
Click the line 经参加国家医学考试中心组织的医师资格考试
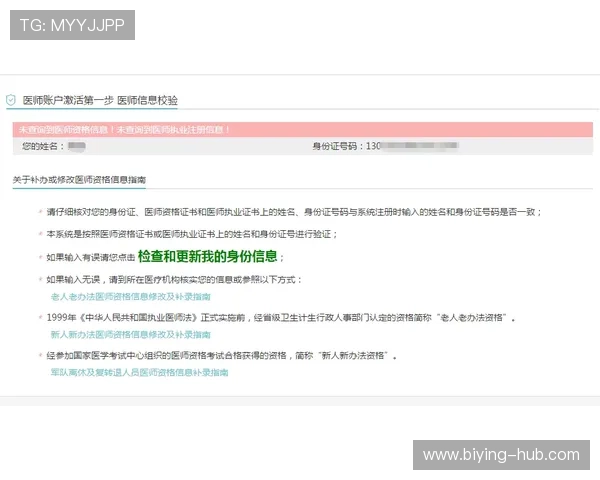point(222,356)
